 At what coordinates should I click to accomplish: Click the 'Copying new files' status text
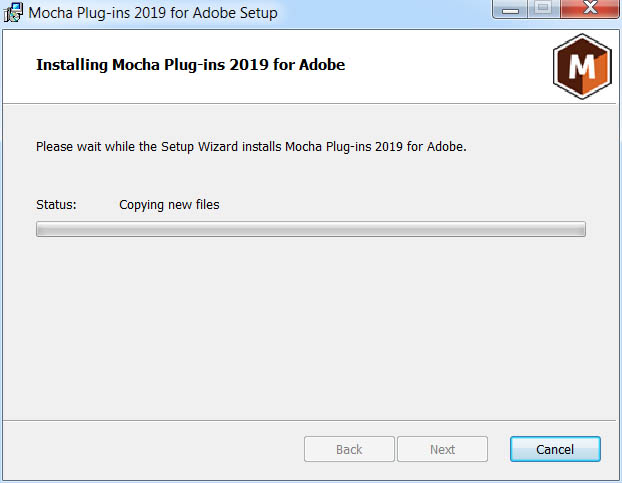pyautogui.click(x=169, y=205)
